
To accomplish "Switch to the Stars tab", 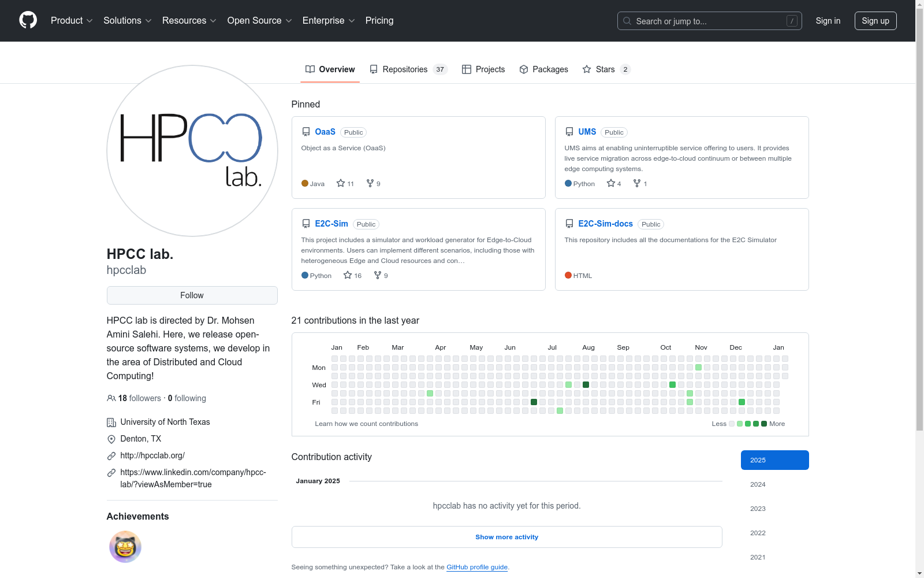I will click(606, 69).
